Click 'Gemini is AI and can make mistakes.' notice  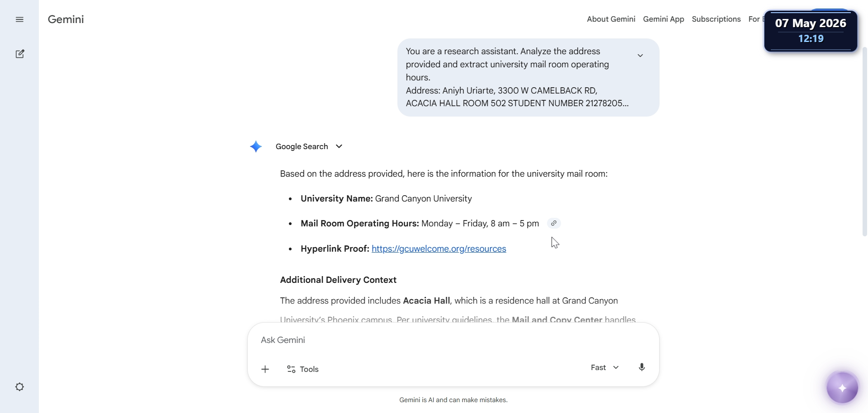tap(453, 400)
